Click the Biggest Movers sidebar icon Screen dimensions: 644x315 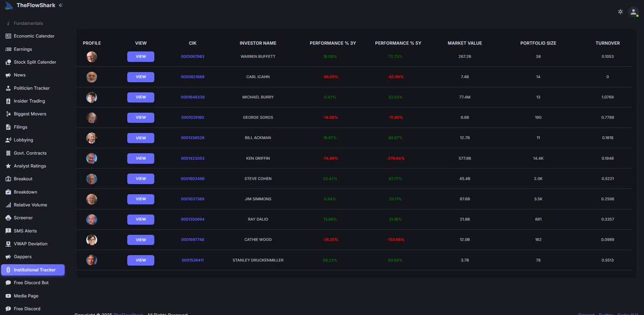point(8,114)
